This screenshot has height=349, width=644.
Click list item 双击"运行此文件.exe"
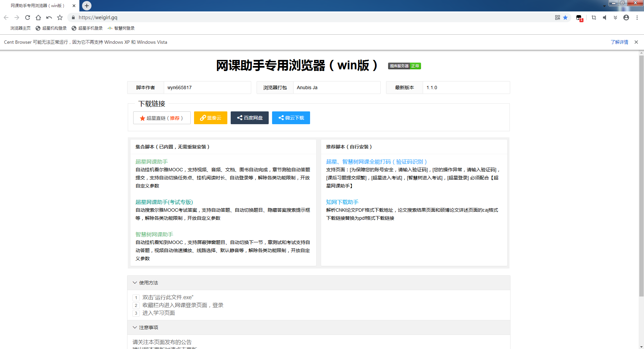(x=168, y=298)
